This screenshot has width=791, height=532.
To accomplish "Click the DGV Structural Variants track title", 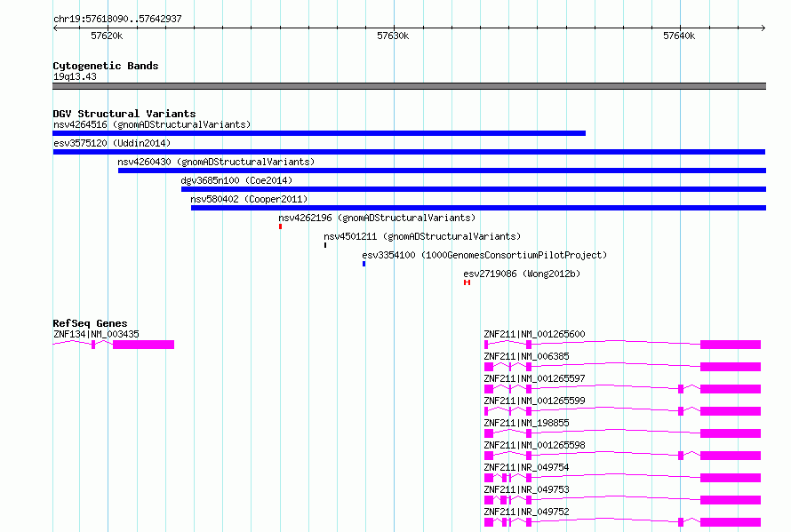I will click(124, 114).
